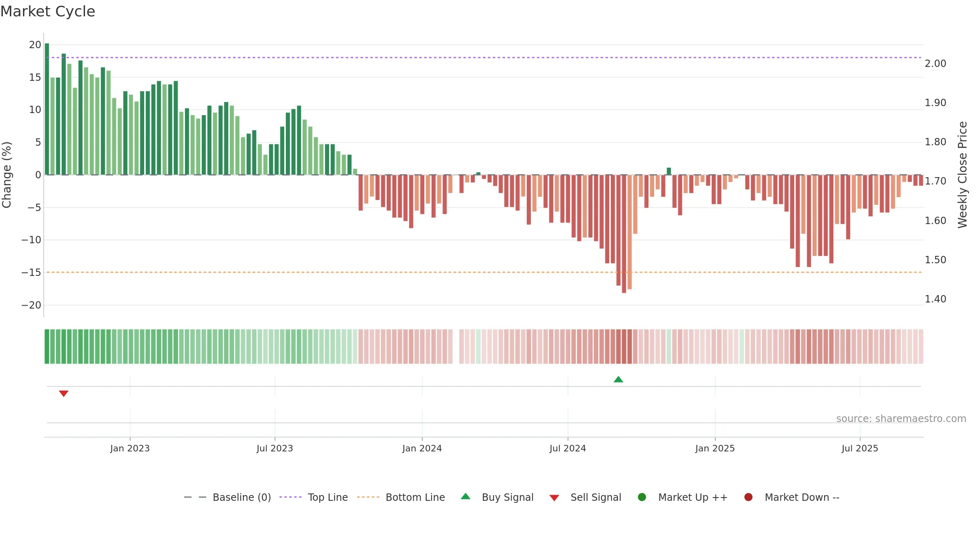Click the red Sell Signal triangle marker
This screenshot has width=980, height=551.
tap(64, 393)
